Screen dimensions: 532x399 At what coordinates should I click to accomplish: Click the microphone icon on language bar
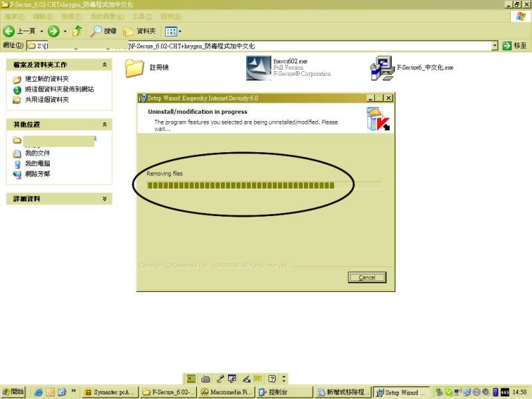[x=220, y=378]
